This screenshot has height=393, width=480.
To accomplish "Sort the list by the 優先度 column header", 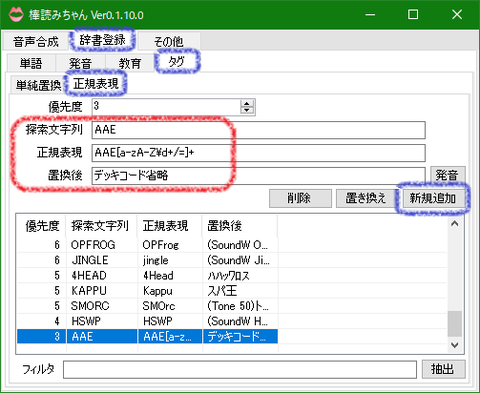I will (41, 226).
